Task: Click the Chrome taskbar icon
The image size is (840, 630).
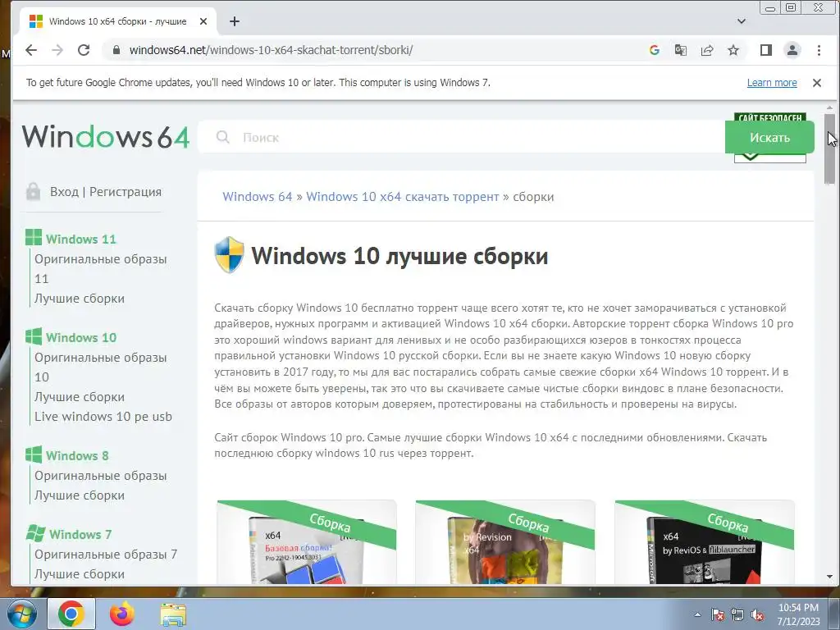Action: point(71,614)
